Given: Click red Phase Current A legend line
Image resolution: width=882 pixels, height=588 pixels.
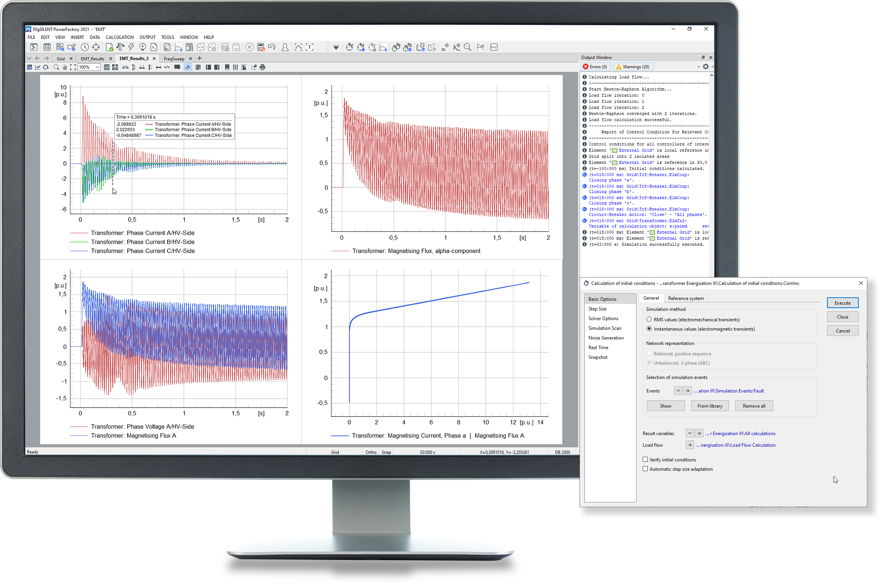Looking at the screenshot, I should tap(79, 233).
